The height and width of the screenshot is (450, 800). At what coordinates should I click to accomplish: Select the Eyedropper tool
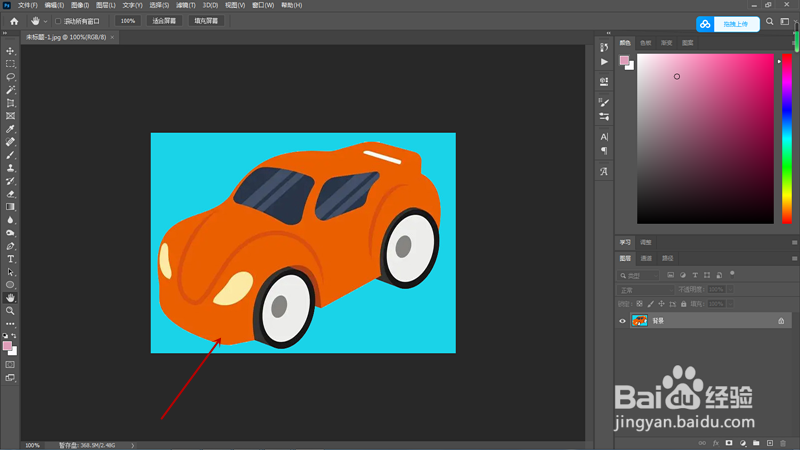coord(10,129)
